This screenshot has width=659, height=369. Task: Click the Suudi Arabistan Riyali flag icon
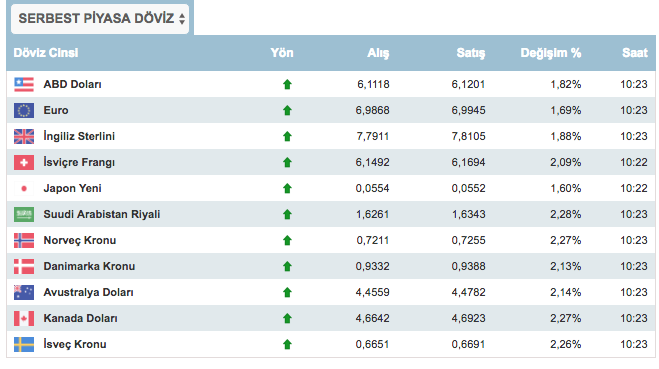click(24, 215)
